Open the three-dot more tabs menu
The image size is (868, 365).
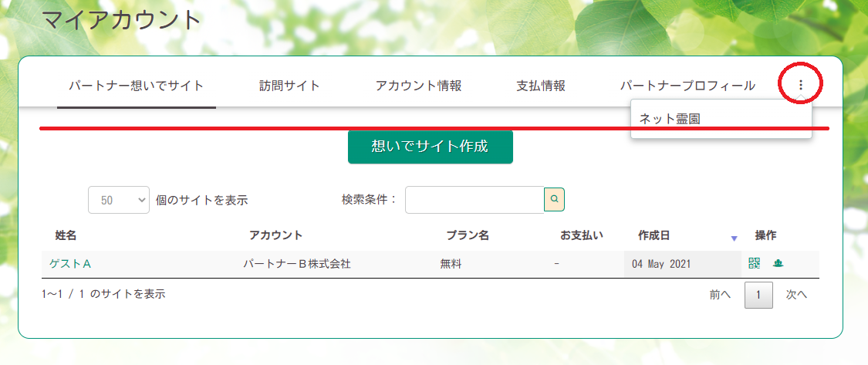point(801,85)
